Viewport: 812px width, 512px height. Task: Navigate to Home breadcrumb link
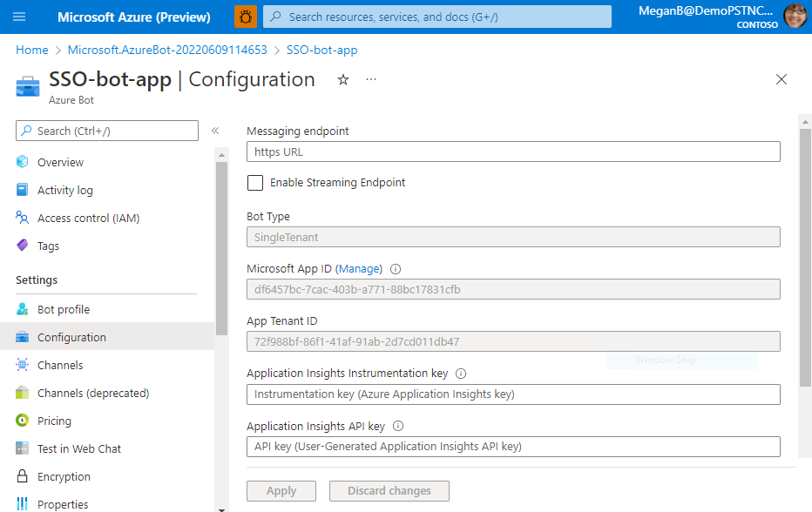(32, 51)
